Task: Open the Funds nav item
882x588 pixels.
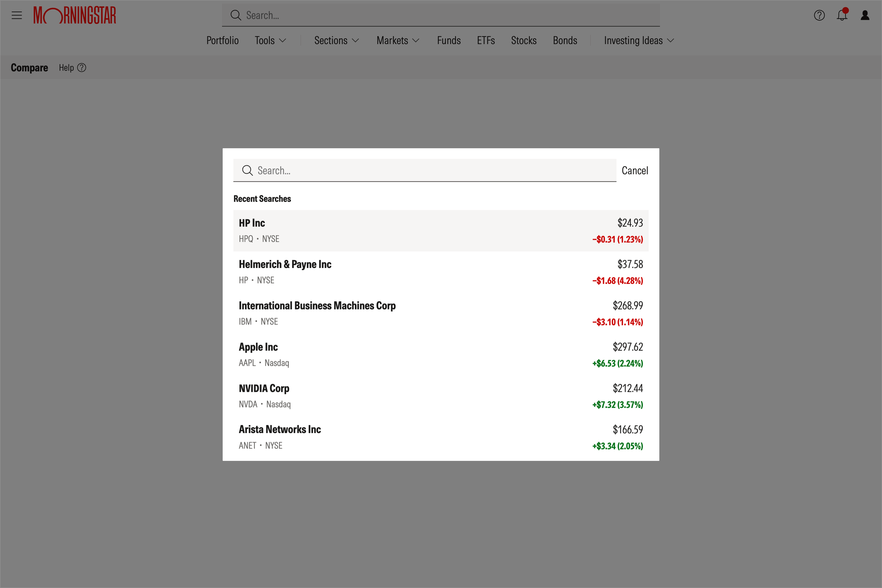Action: click(449, 40)
